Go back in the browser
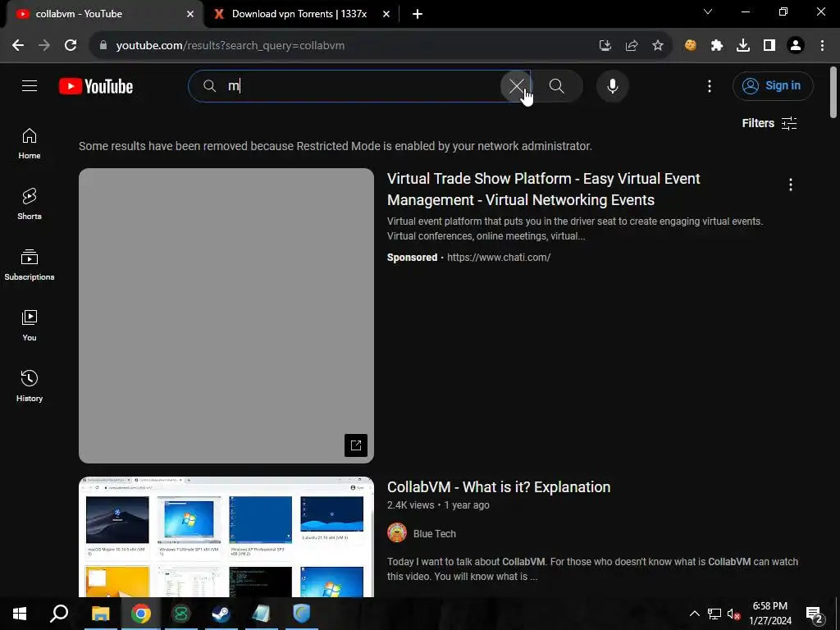Screen dimensions: 840x630 click(18, 46)
